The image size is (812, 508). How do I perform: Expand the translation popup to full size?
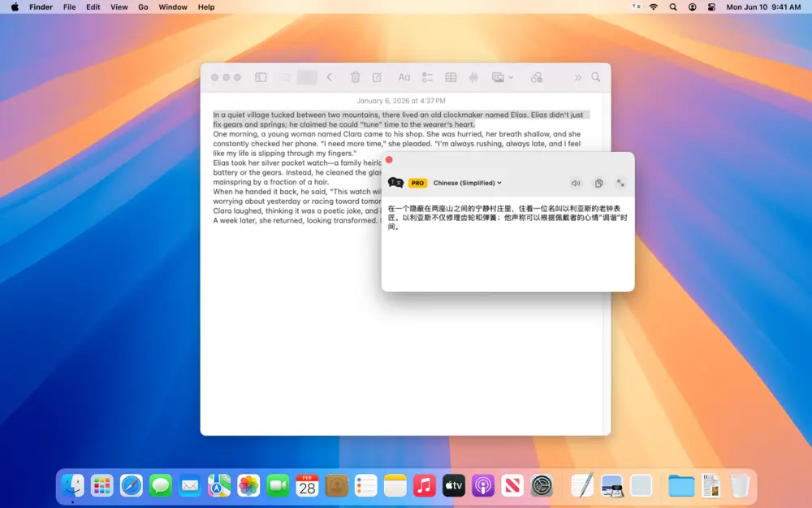coord(620,183)
